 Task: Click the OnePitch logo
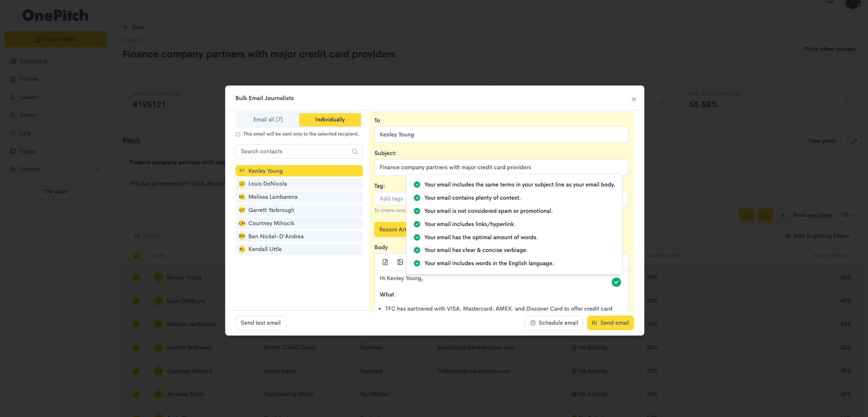tap(55, 15)
